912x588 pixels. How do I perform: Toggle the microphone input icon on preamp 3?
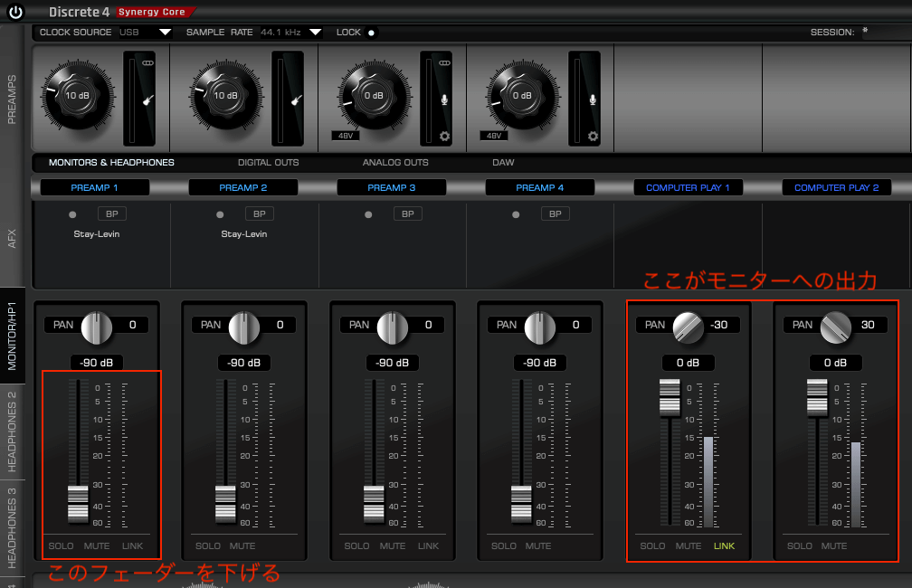pyautogui.click(x=444, y=100)
